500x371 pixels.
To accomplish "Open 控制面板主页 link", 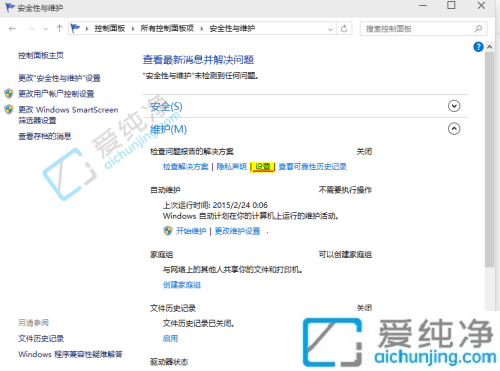I will pyautogui.click(x=41, y=56).
